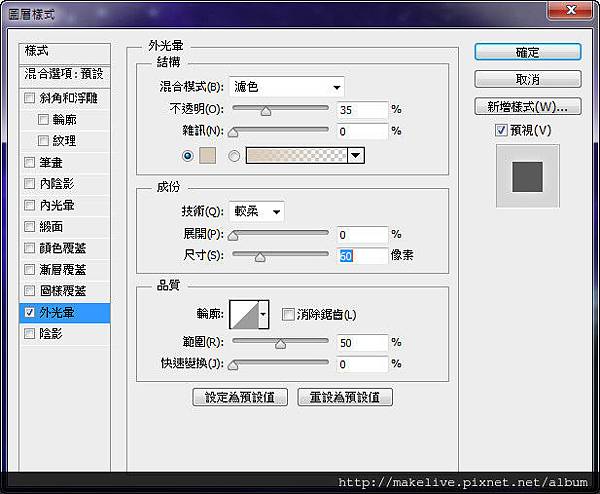Open the 技術 較柔 dropdown
The image size is (600, 494).
(x=256, y=211)
